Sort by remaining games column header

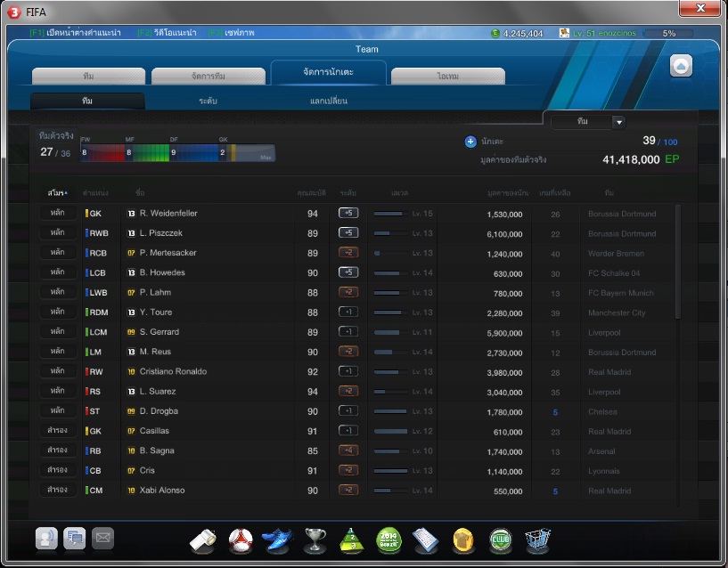click(x=555, y=192)
